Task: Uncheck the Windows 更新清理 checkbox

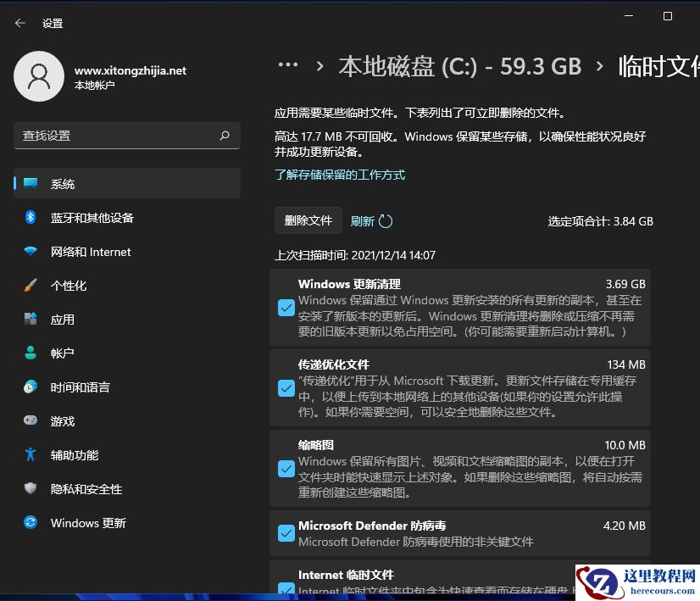Action: (x=286, y=308)
